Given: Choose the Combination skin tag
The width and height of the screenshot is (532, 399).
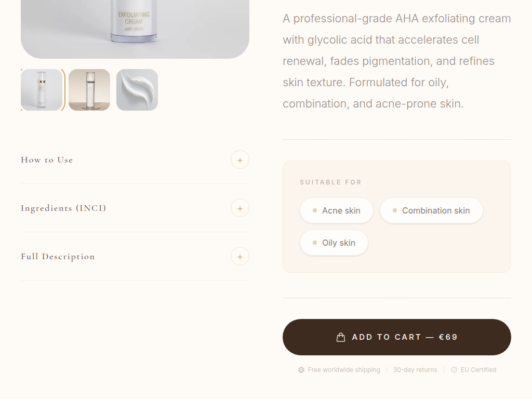Looking at the screenshot, I should (431, 210).
